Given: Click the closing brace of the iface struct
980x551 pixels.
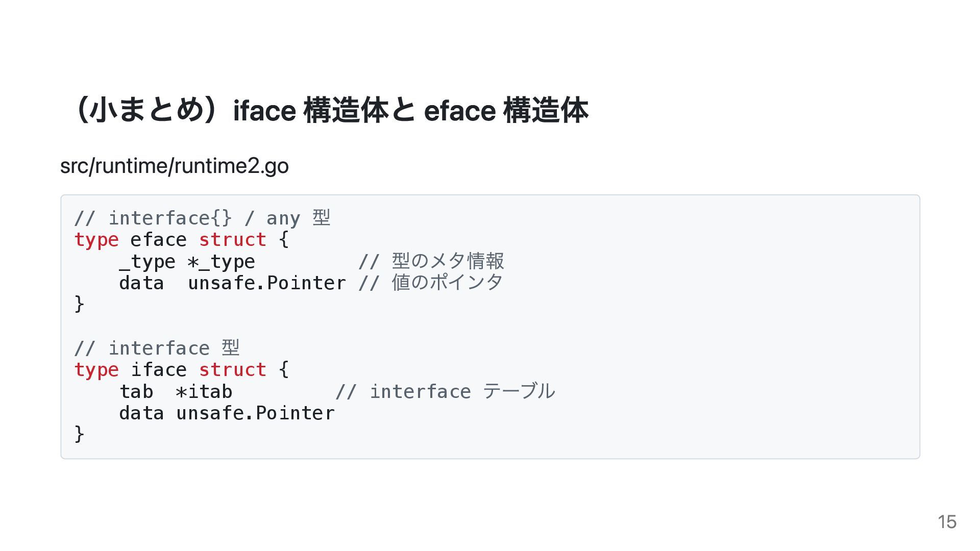Looking at the screenshot, I should click(79, 434).
